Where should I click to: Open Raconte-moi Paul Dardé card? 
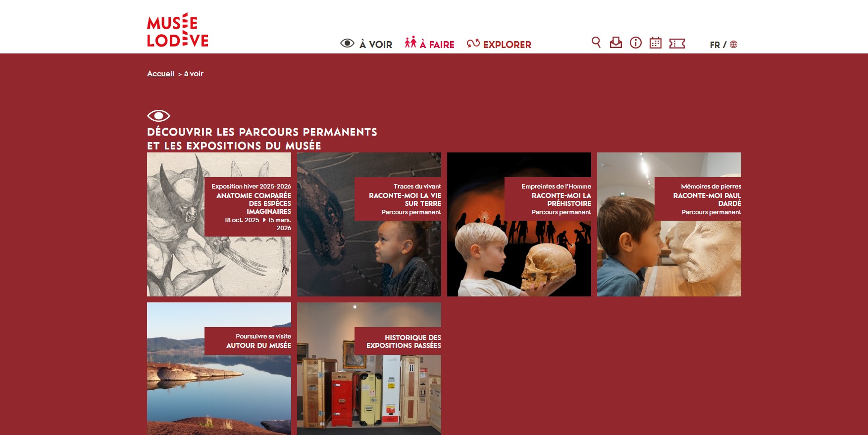click(x=669, y=224)
